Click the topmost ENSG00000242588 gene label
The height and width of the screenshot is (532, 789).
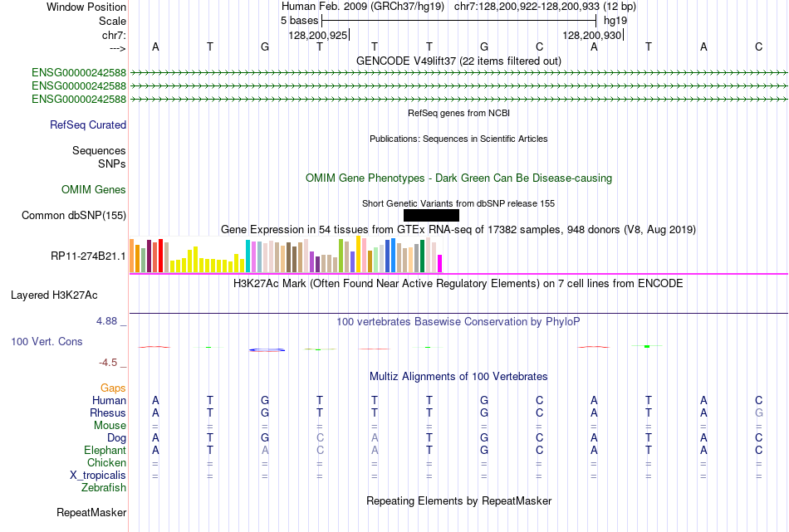click(x=79, y=73)
